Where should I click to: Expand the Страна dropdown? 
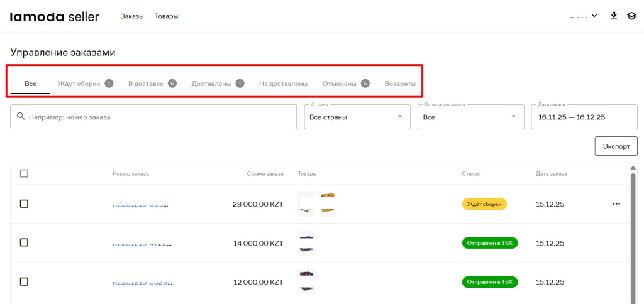pyautogui.click(x=355, y=117)
